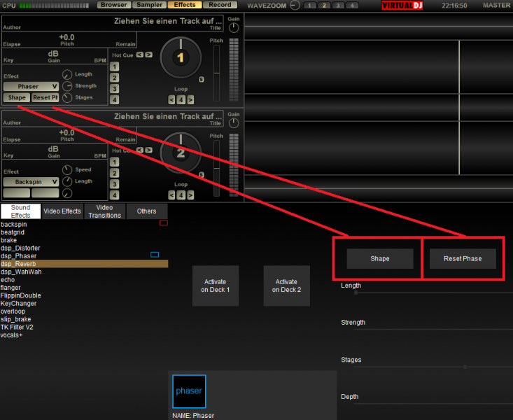Click the phaser effect thumbnail

pos(189,391)
